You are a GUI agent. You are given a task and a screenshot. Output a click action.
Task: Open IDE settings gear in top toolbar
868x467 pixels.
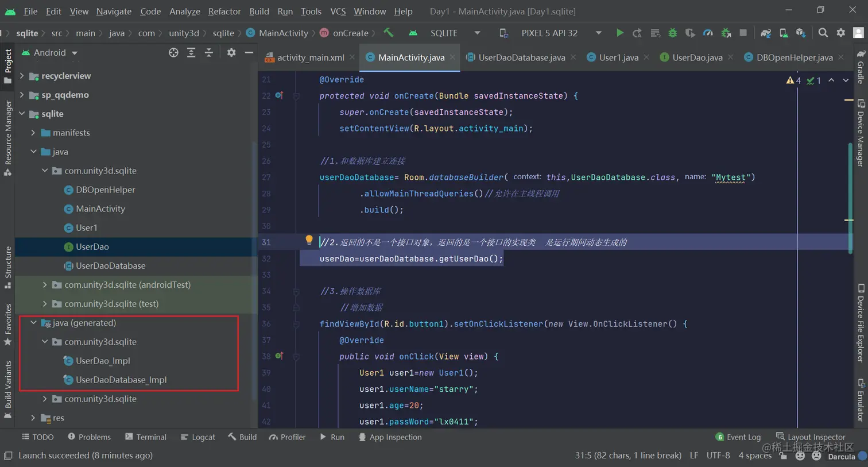[841, 33]
